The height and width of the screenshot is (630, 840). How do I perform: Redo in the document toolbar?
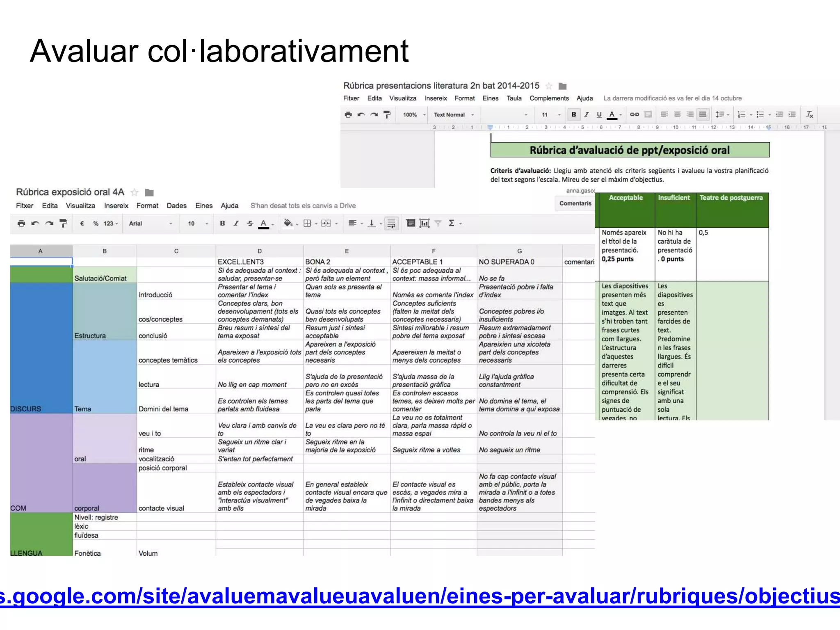(374, 114)
